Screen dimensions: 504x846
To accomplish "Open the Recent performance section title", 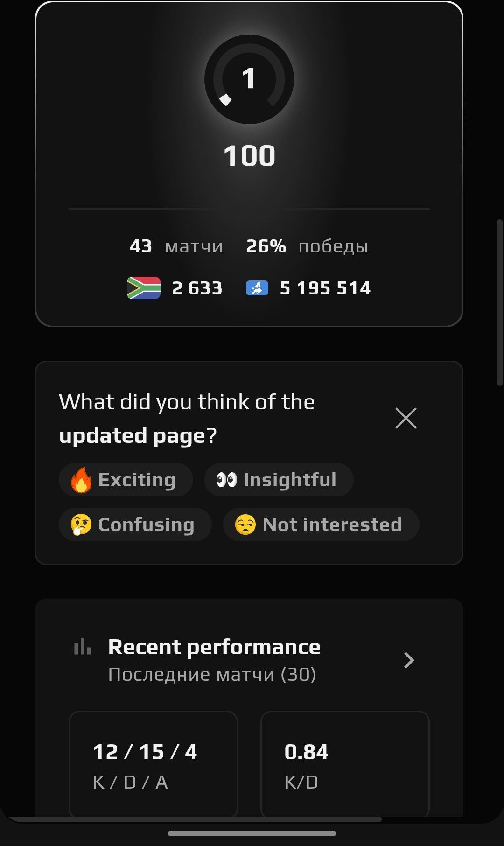I will coord(214,647).
